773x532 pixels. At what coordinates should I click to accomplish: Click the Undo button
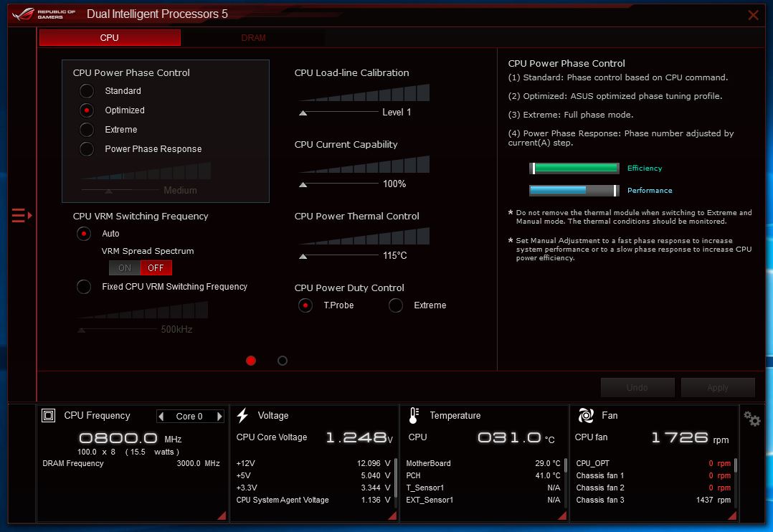click(637, 388)
